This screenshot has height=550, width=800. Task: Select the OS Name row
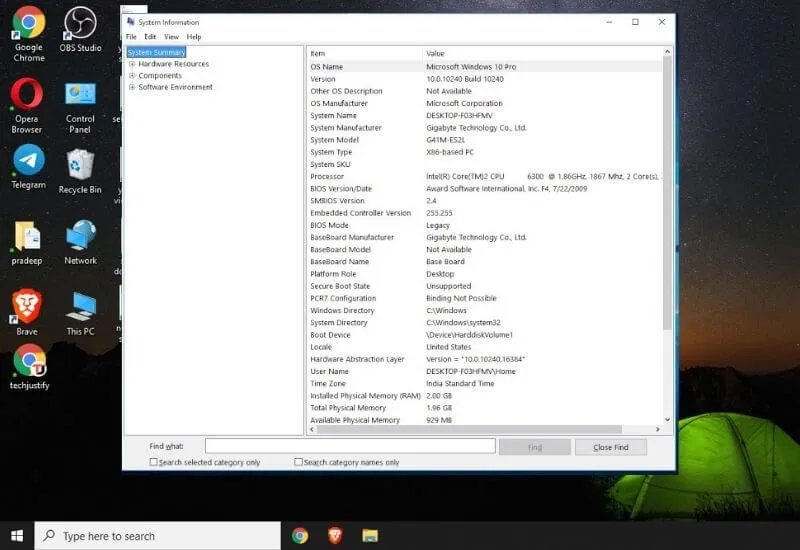click(x=485, y=67)
